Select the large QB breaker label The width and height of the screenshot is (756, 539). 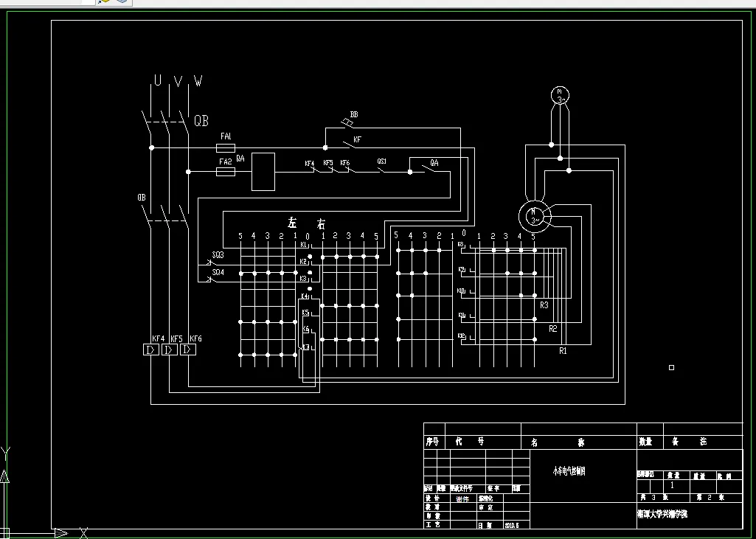point(201,120)
